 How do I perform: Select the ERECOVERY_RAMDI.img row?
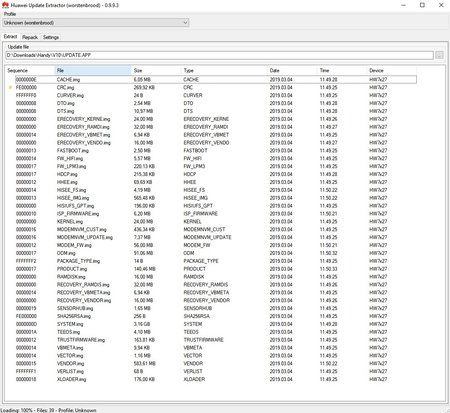216,127
